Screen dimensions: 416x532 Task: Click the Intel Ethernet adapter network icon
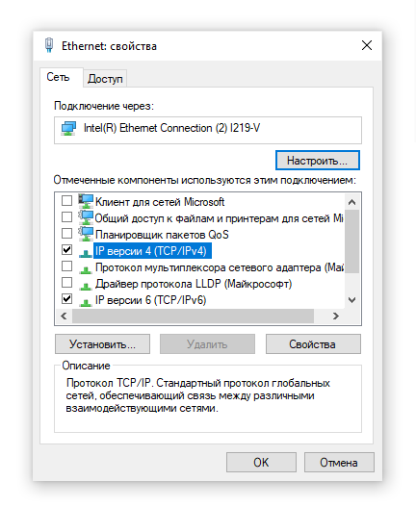(68, 129)
